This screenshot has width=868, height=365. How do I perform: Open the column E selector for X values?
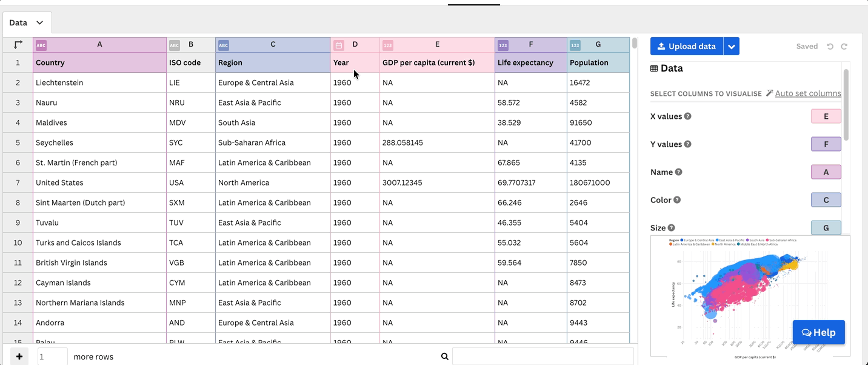tap(826, 116)
